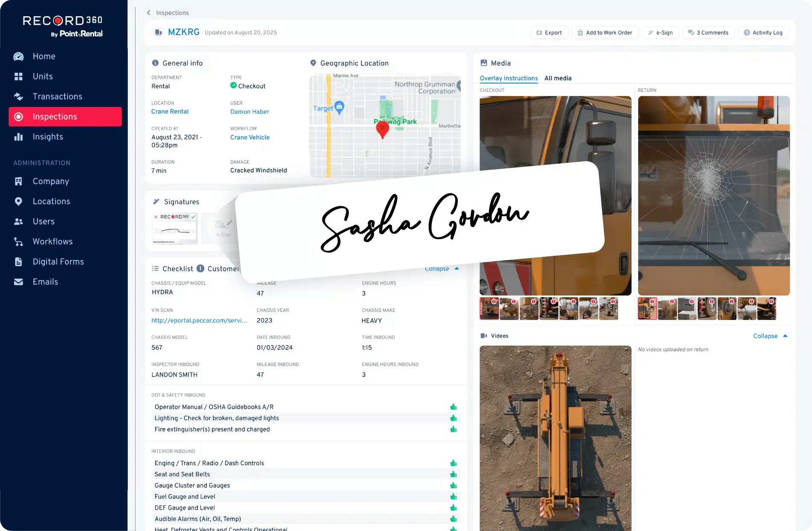812x531 pixels.
Task: Toggle thumbs-up for Seat and Seat Belts
Action: click(x=453, y=474)
